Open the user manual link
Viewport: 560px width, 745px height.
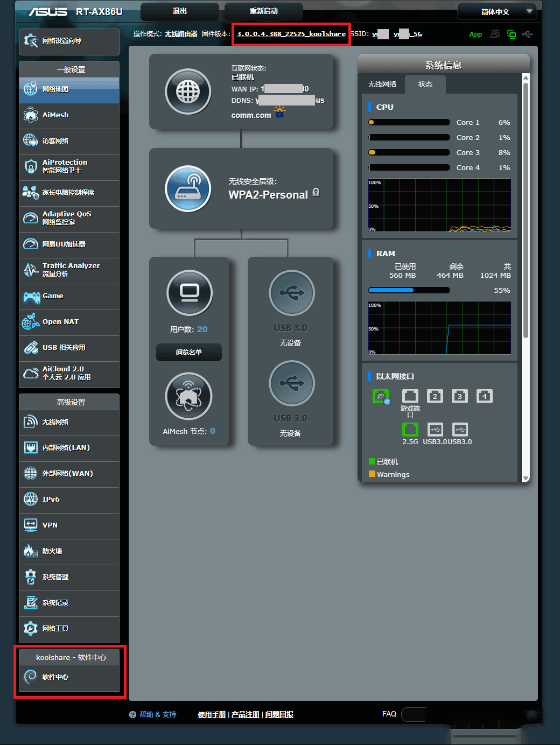[212, 715]
